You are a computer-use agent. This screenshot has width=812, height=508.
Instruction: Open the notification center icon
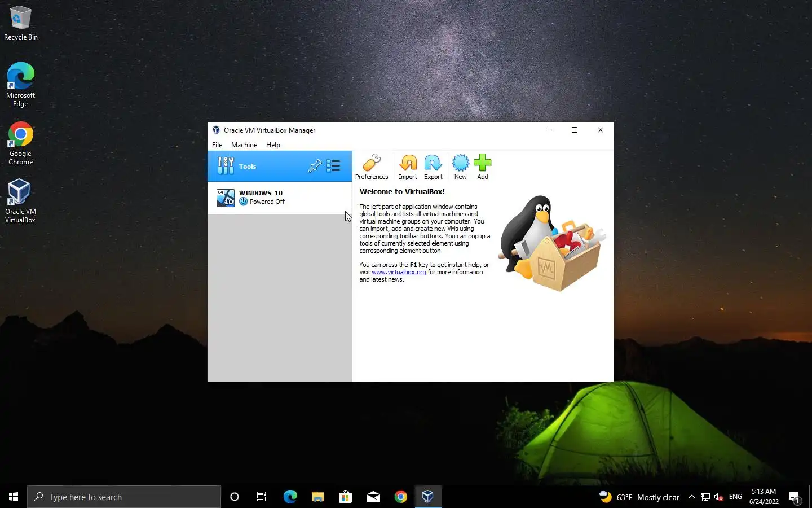pyautogui.click(x=795, y=497)
